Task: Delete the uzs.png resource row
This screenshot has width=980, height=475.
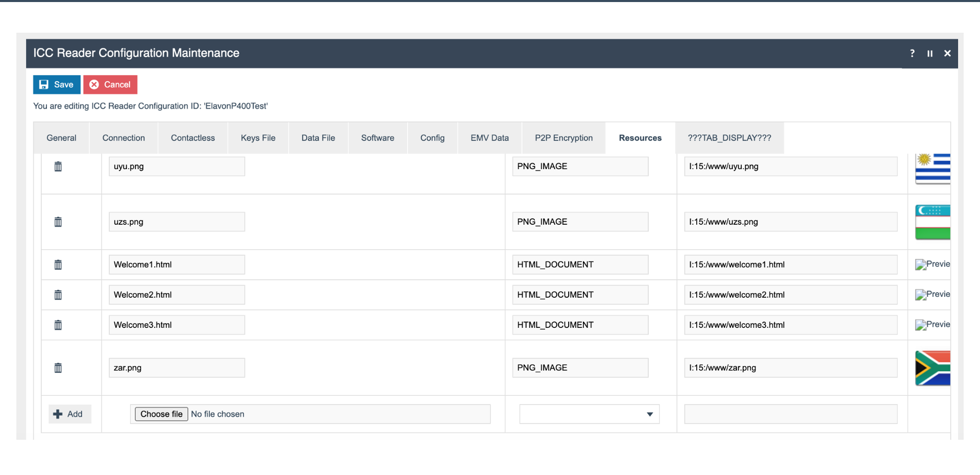Action: [x=58, y=222]
